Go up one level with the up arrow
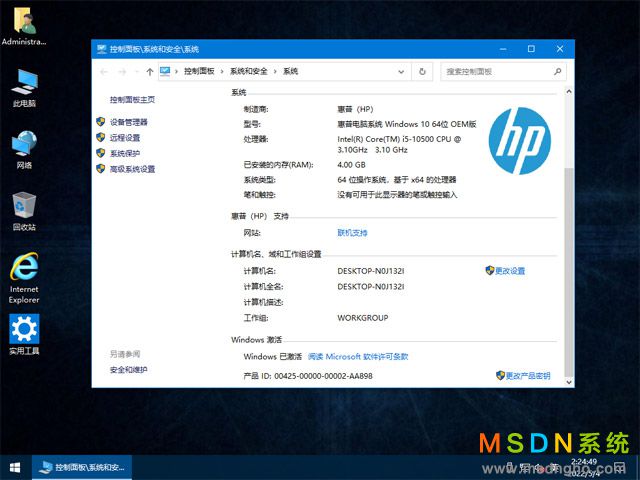 tap(150, 72)
